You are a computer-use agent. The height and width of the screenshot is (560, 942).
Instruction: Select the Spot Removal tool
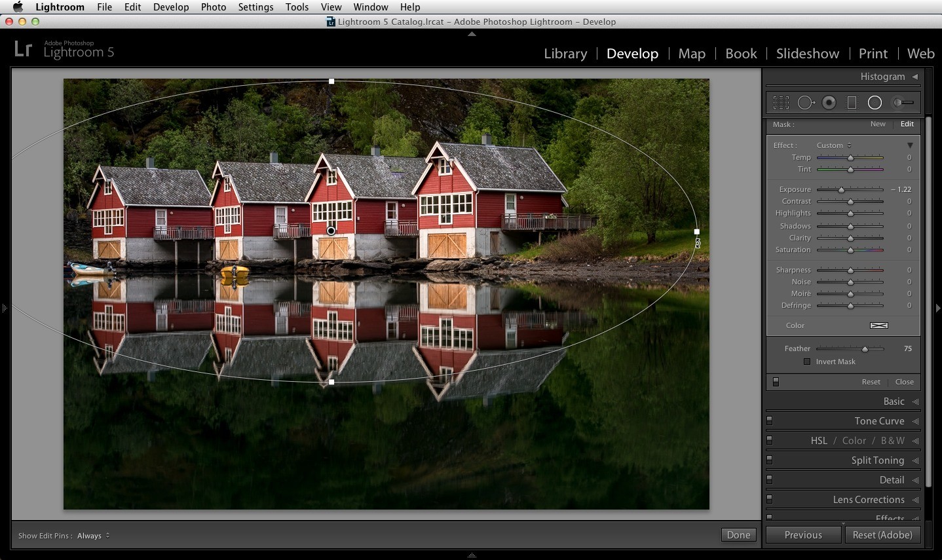tap(806, 103)
